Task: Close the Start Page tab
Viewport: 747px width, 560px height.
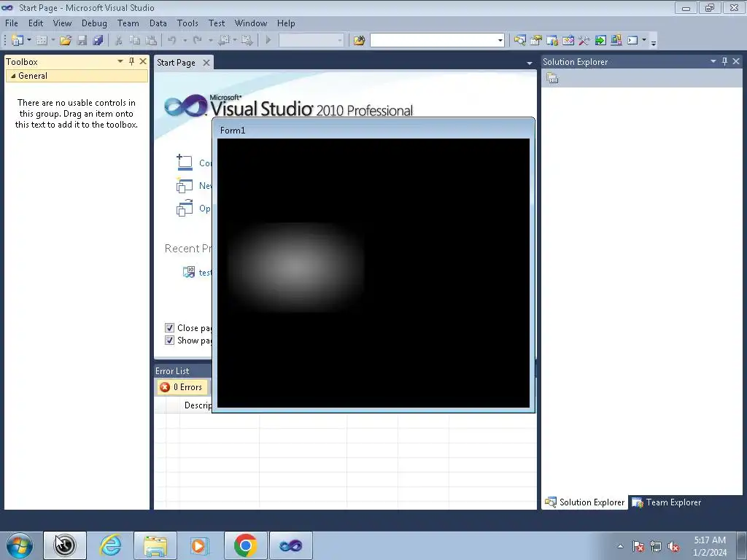Action: point(206,63)
